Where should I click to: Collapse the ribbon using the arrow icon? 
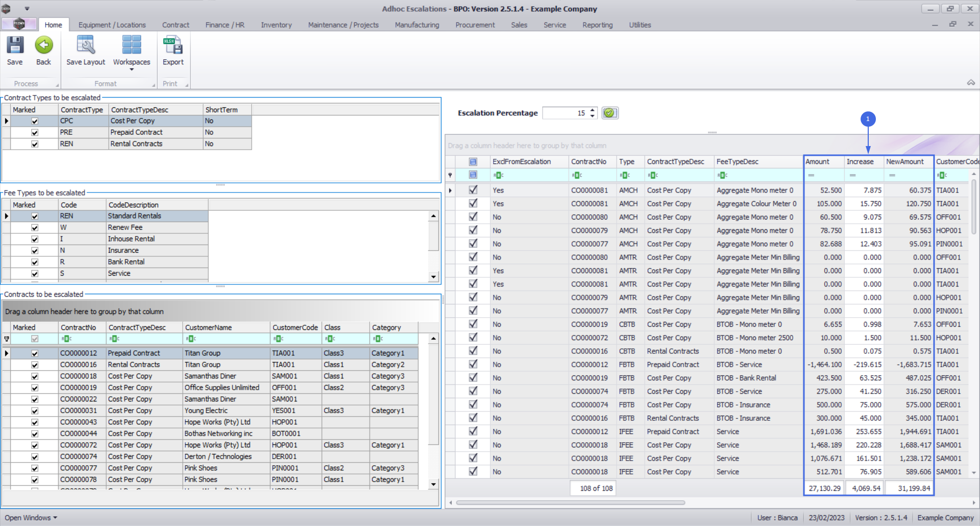[x=971, y=83]
